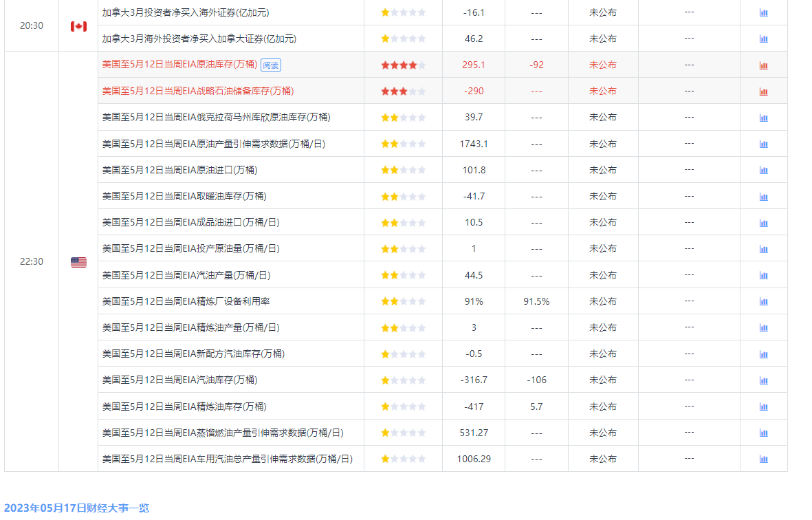Open 美国至5月12日当周EIA战略石油储备库存(万桶) indicator
This screenshot has width=812, height=520.
198,91
